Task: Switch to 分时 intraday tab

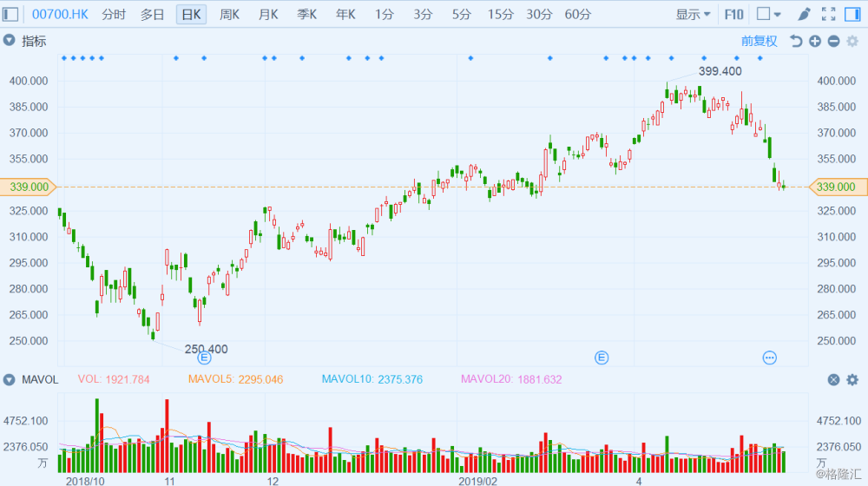Action: pyautogui.click(x=114, y=15)
